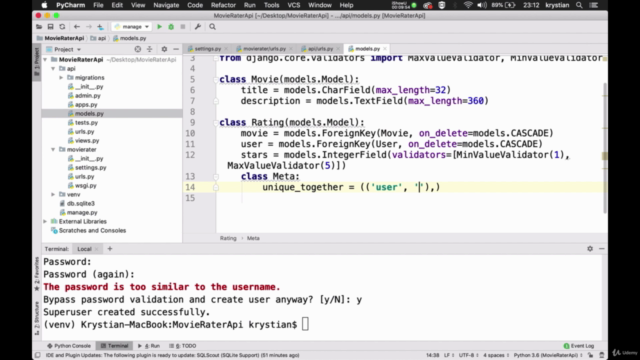The height and width of the screenshot is (360, 640).
Task: Expand External Libraries node
Action: 45,221
